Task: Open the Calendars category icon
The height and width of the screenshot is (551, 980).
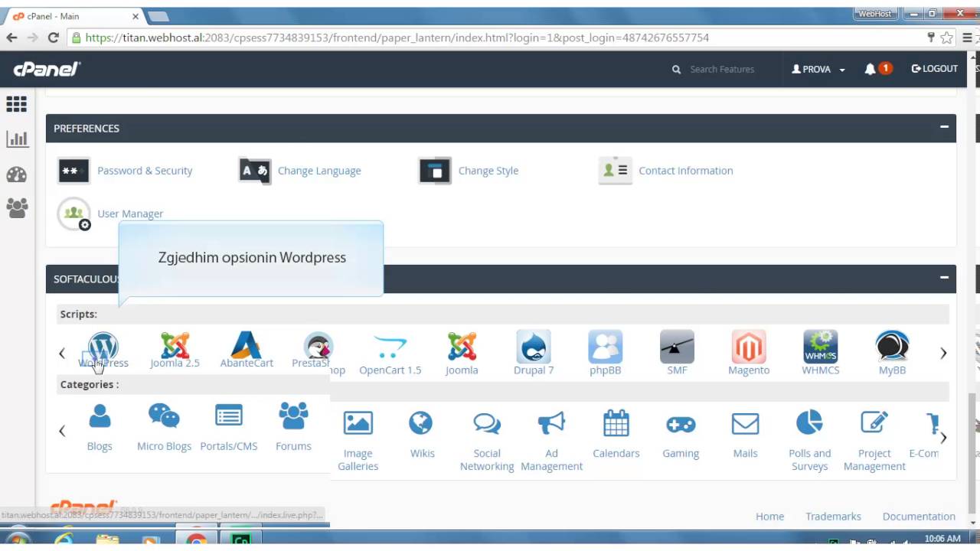Action: pyautogui.click(x=616, y=423)
